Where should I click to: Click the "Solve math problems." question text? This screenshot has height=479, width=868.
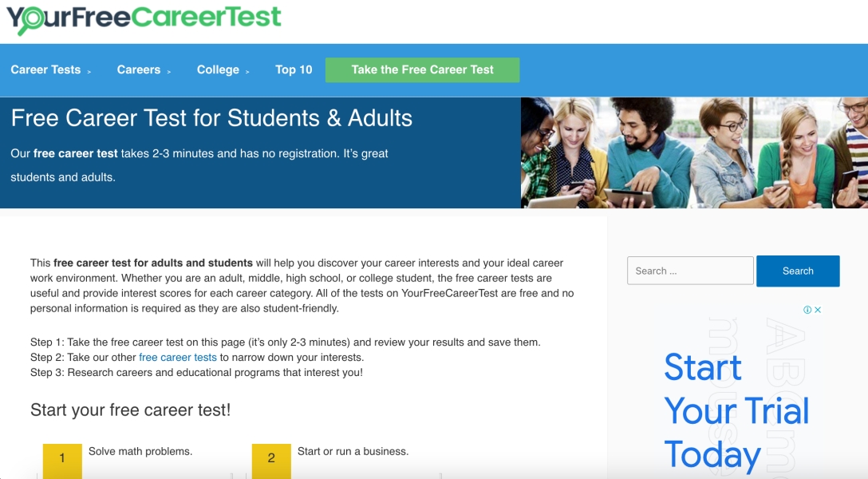point(140,451)
